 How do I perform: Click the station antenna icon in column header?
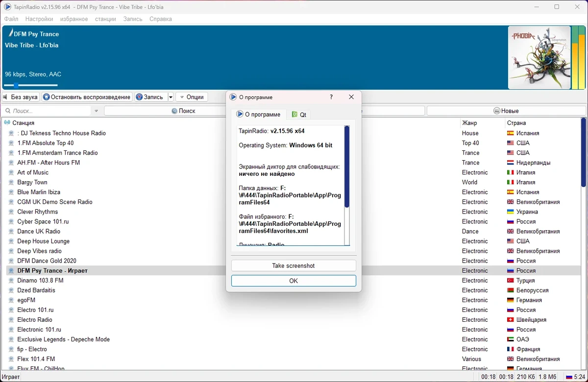click(x=7, y=123)
